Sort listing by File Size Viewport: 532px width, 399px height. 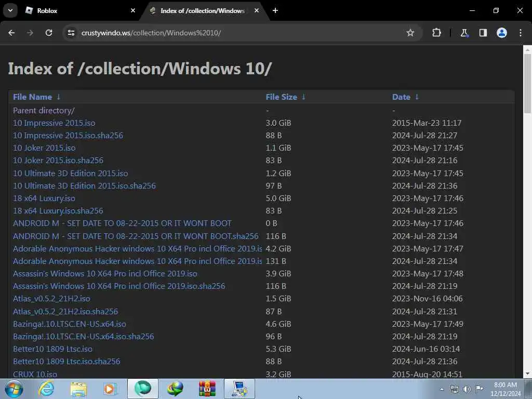pos(281,97)
